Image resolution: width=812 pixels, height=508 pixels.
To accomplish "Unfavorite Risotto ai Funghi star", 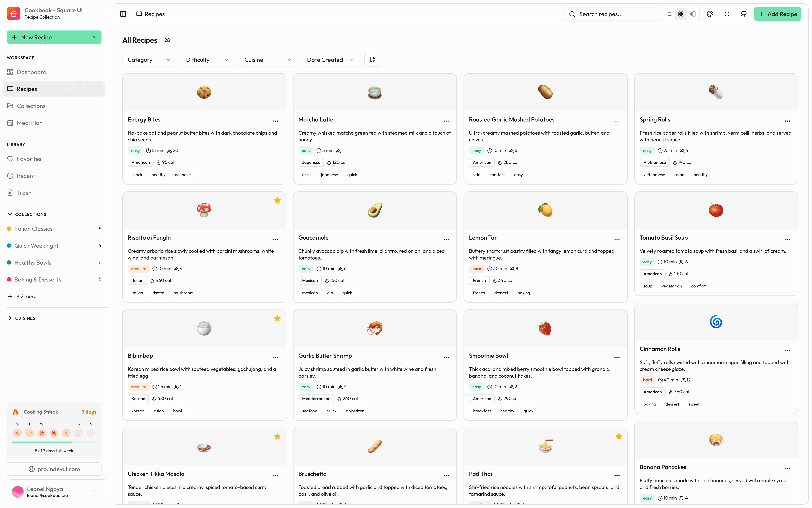I will (277, 200).
